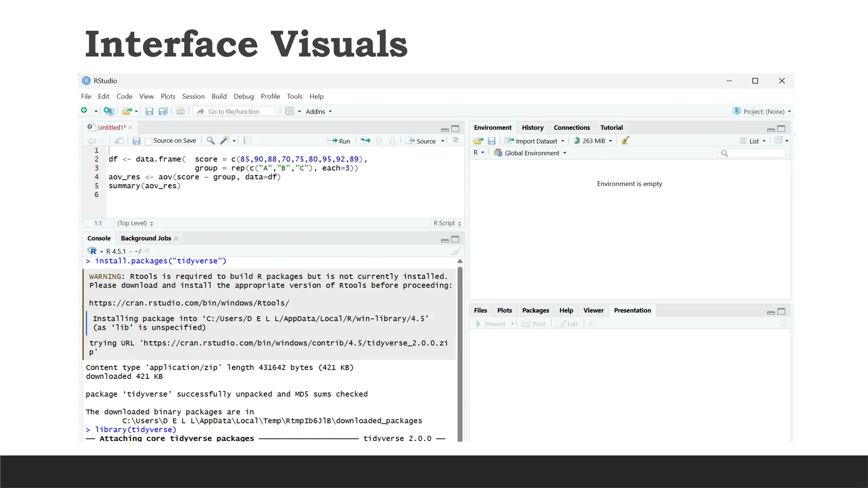Close the Untitled1 script tab
Screen dimensions: 868x488
pos(131,128)
